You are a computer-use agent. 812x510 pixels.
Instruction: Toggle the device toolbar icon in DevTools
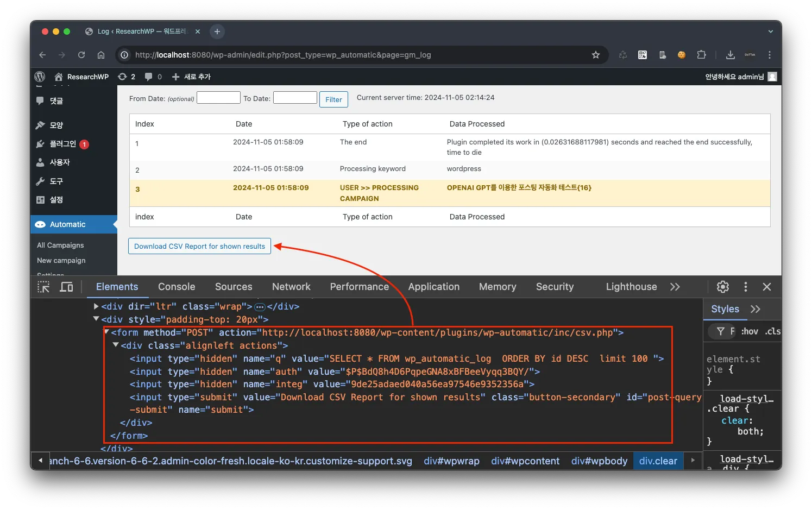click(x=66, y=287)
